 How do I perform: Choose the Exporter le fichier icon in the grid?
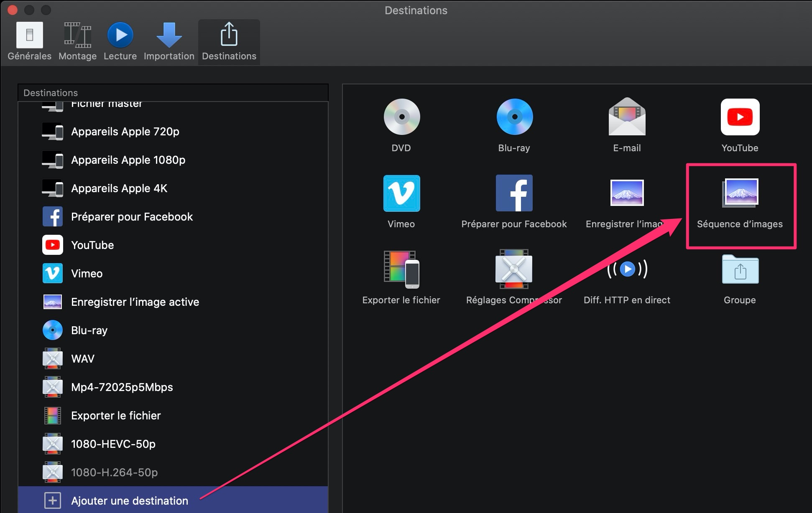pos(401,269)
